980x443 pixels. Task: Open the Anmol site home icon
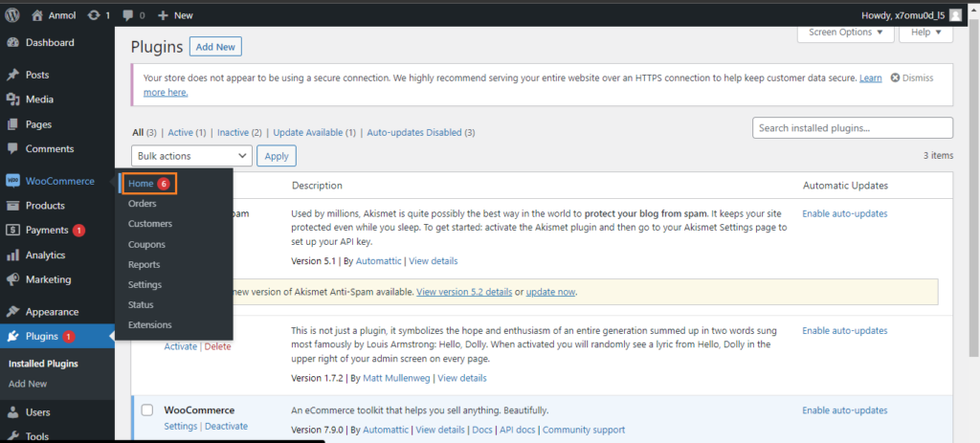point(37,15)
